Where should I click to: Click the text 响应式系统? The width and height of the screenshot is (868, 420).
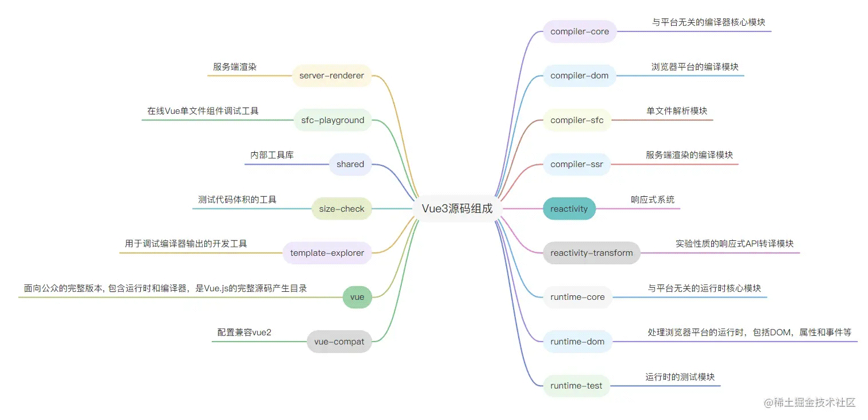(x=653, y=200)
